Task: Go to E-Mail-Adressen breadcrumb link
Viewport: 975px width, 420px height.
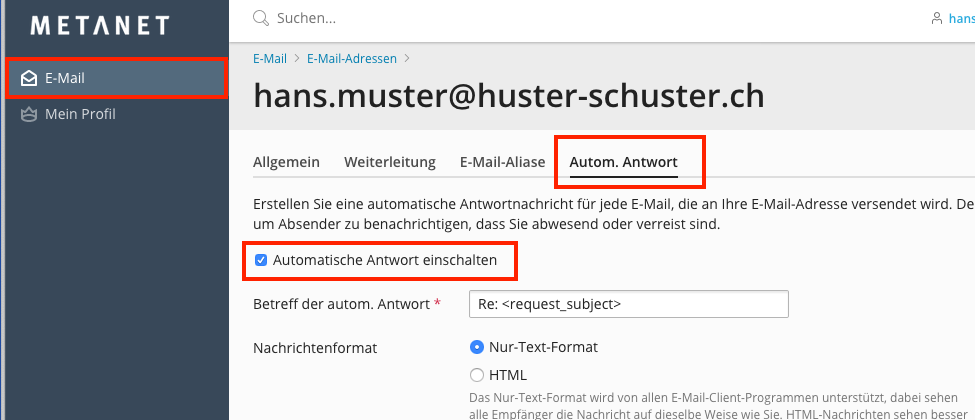Action: [352, 59]
